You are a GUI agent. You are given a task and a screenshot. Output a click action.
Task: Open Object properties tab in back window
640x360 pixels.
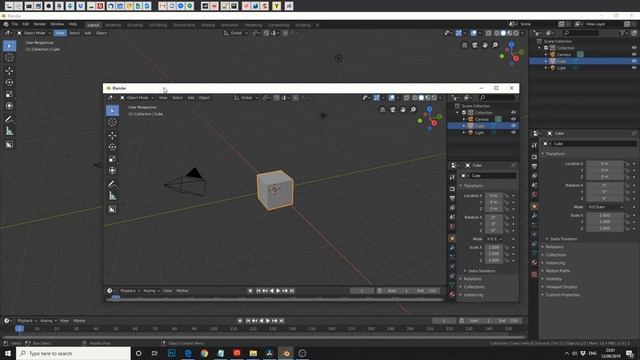pyautogui.click(x=534, y=206)
